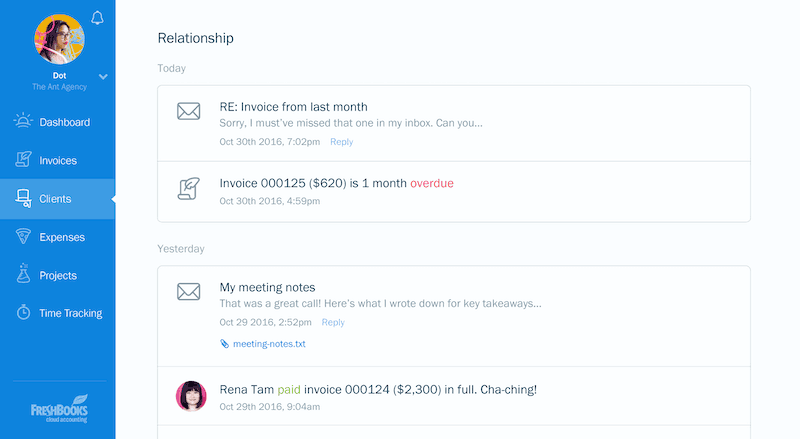This screenshot has height=439, width=800.
Task: Click Rena Tam's avatar photo
Action: (190, 396)
